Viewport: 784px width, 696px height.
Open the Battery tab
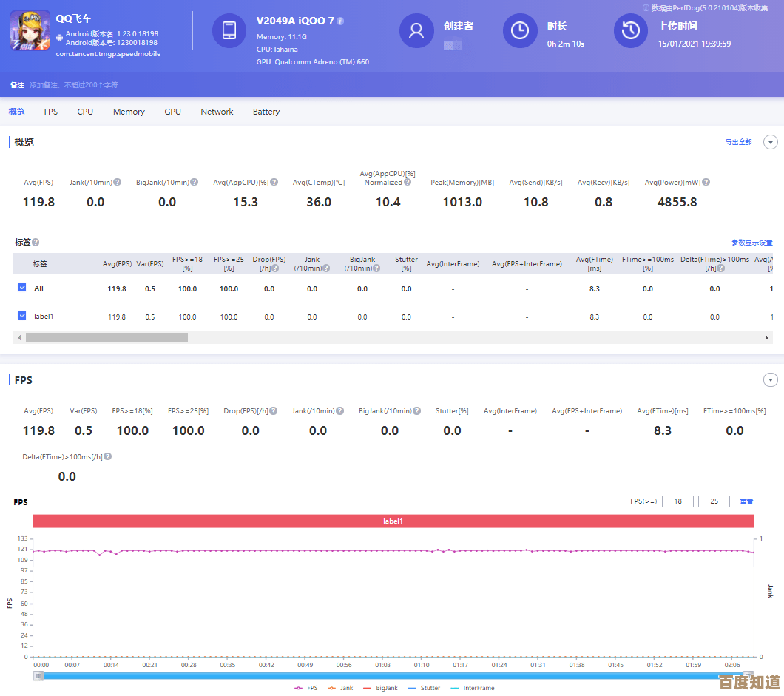pyautogui.click(x=266, y=112)
